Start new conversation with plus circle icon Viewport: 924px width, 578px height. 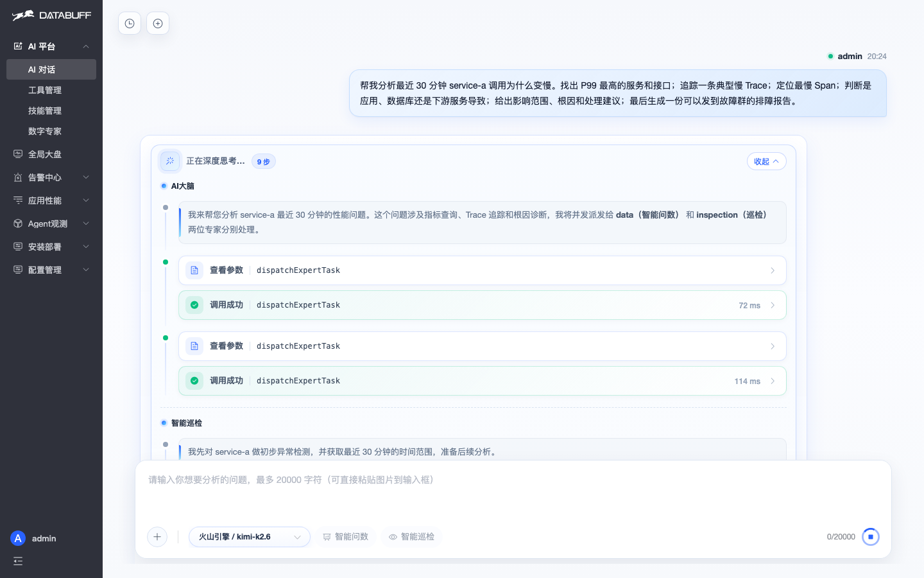pos(158,24)
